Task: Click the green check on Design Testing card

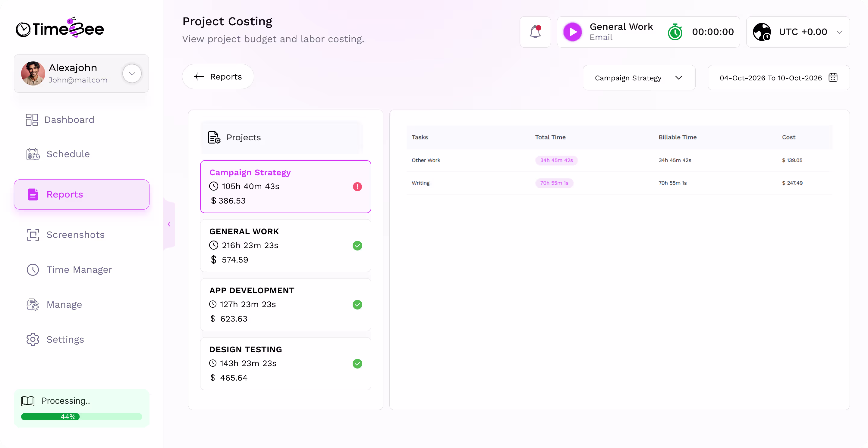Action: click(x=357, y=363)
